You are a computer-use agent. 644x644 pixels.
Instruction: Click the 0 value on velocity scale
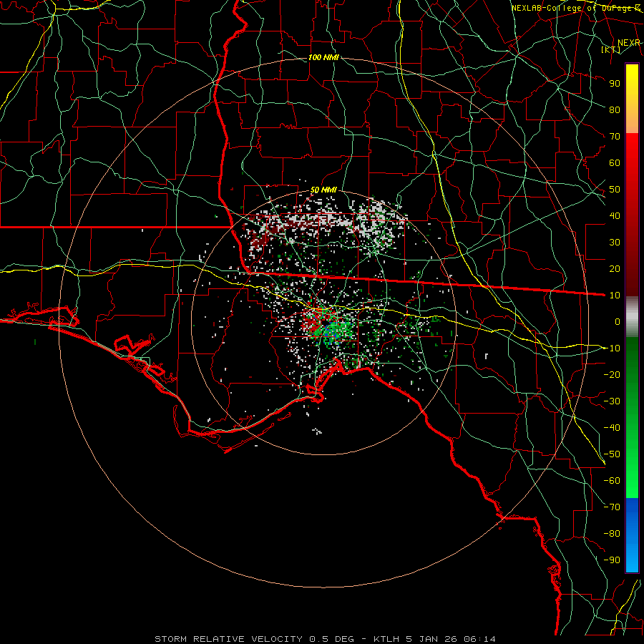click(618, 321)
